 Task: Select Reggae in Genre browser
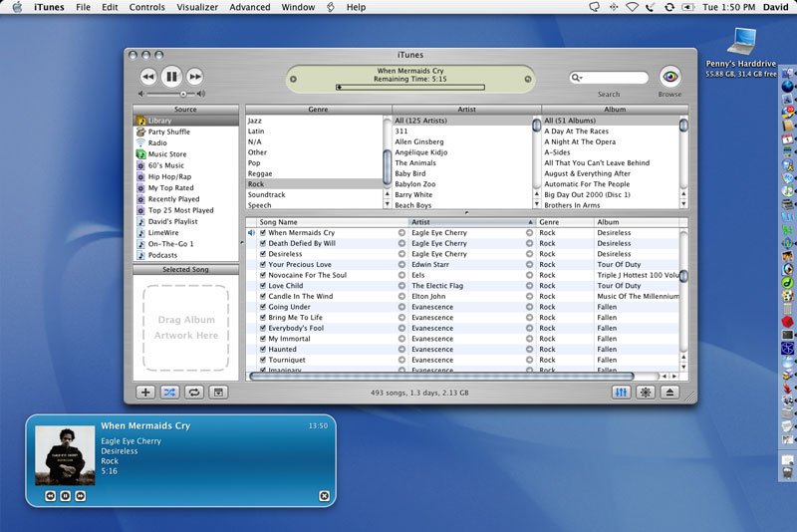point(314,173)
